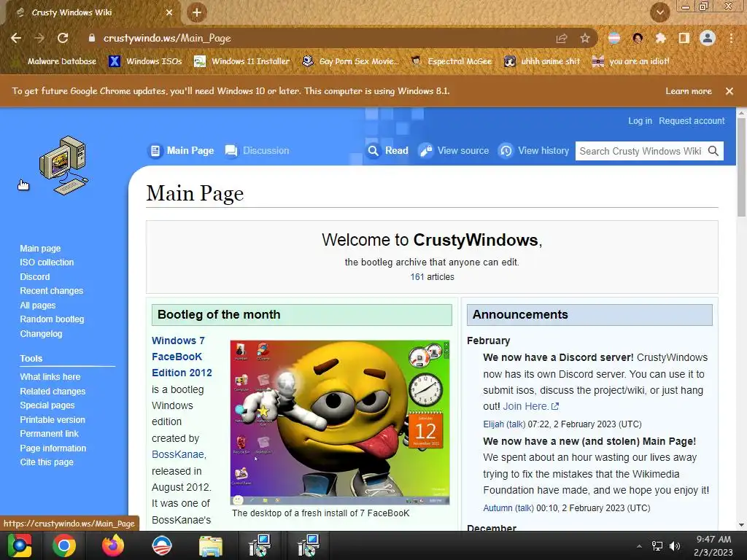
Task: Open the Windows ISOs bookmark
Action: click(x=145, y=61)
